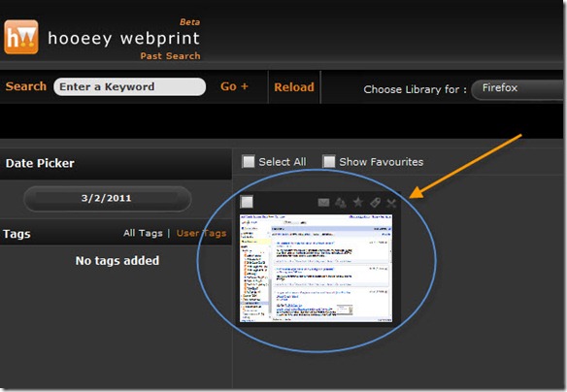The image size is (567, 392).
Task: Click the Tags panel heading
Action: pos(17,234)
